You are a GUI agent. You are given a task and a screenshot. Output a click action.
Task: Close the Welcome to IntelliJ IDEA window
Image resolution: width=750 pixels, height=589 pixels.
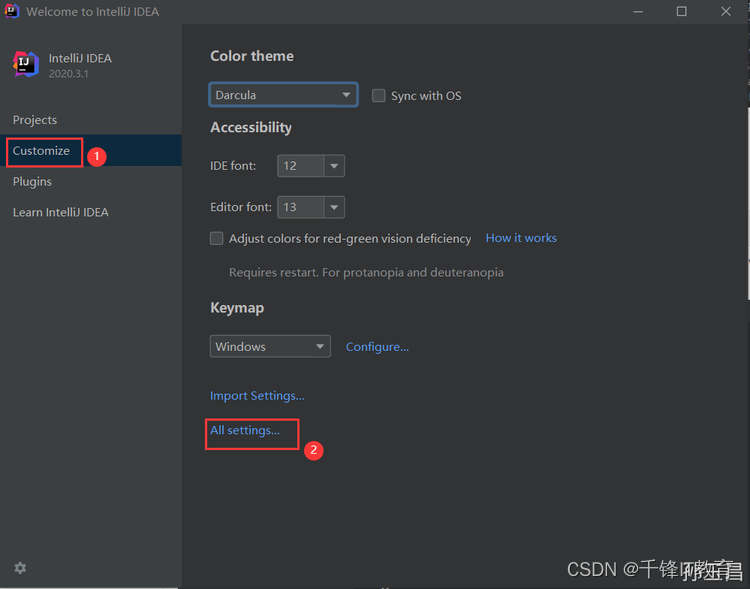(x=726, y=11)
